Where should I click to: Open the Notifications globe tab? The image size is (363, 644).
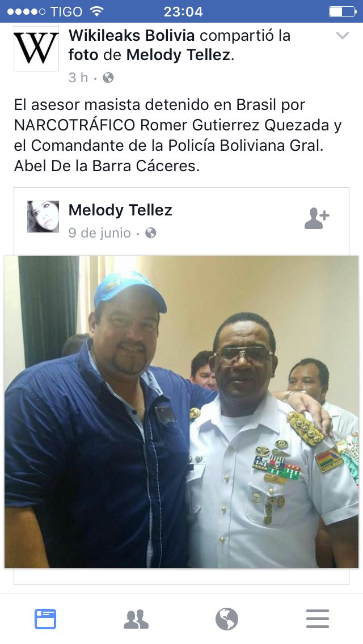click(x=227, y=619)
